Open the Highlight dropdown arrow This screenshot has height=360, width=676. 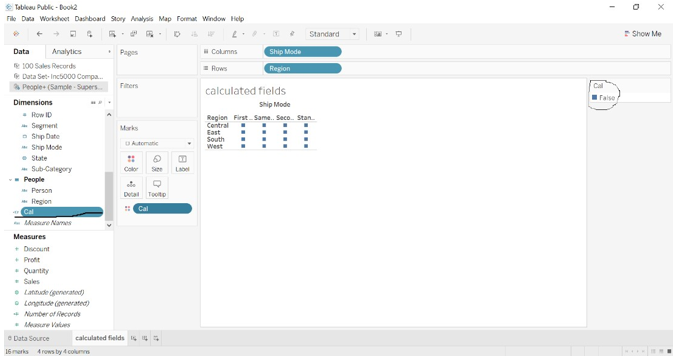[x=243, y=34]
